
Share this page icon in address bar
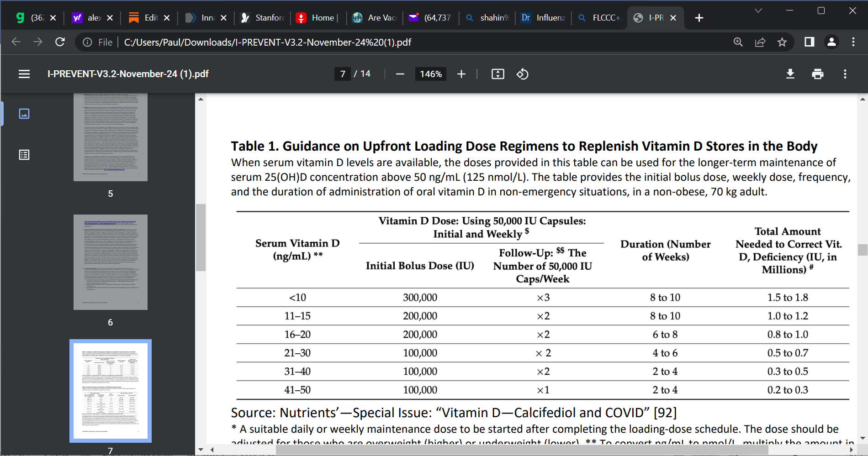tap(760, 42)
